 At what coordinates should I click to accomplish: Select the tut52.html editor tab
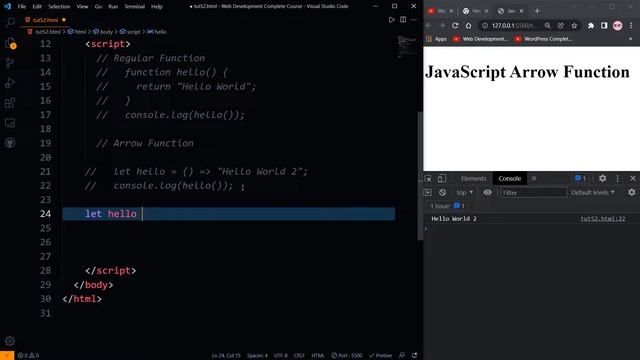[x=45, y=20]
